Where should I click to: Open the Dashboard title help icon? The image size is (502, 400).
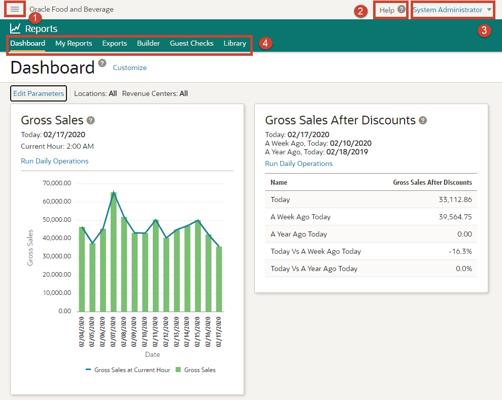pos(102,63)
